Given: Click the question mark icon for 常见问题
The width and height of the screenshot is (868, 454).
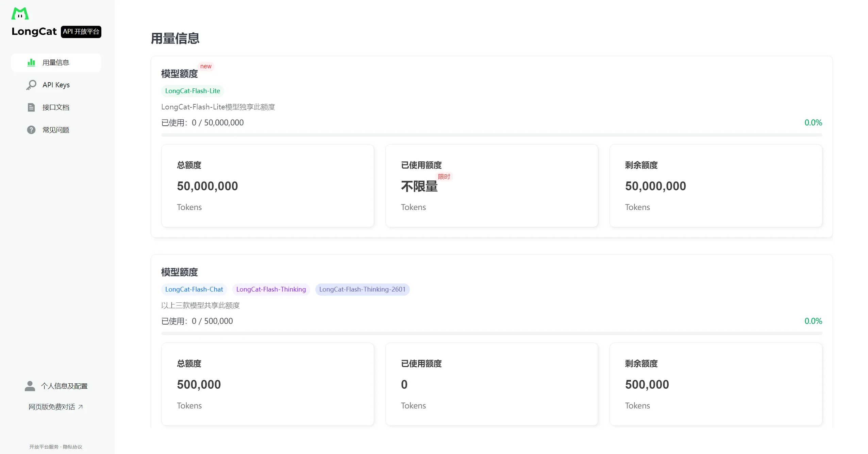Looking at the screenshot, I should [x=31, y=130].
